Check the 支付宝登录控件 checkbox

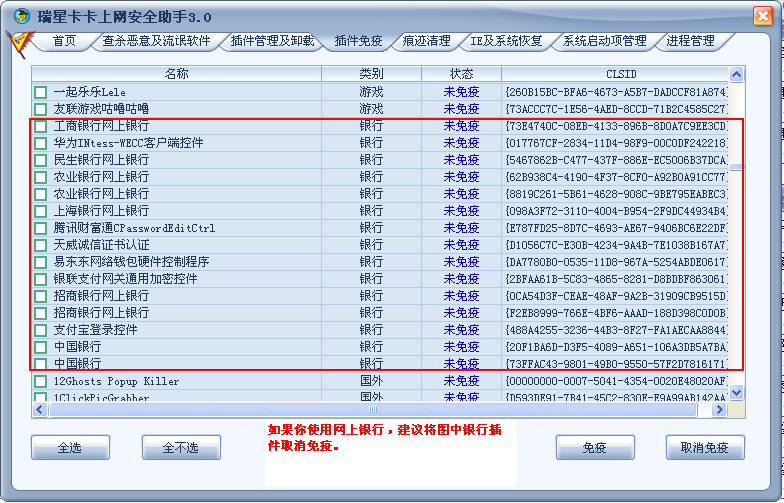(x=40, y=330)
